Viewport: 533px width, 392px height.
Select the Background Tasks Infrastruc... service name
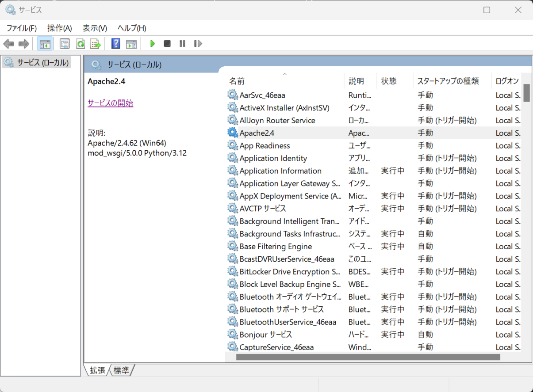point(290,233)
